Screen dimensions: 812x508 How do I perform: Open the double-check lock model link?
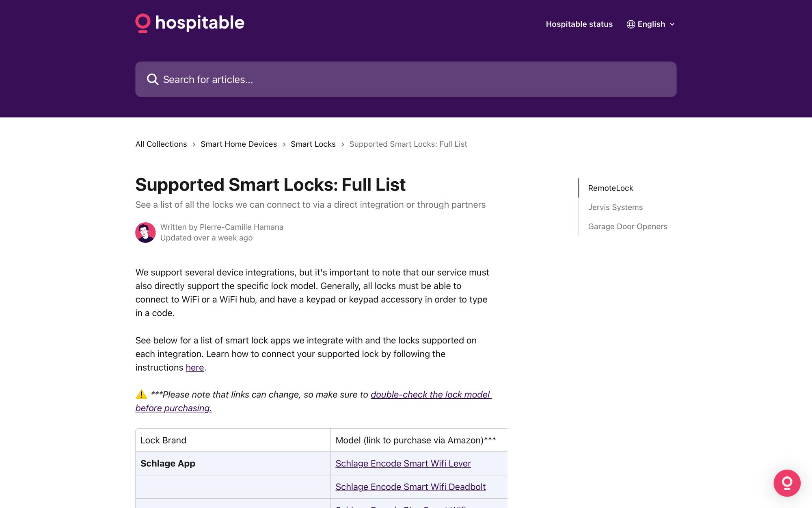[x=430, y=394]
